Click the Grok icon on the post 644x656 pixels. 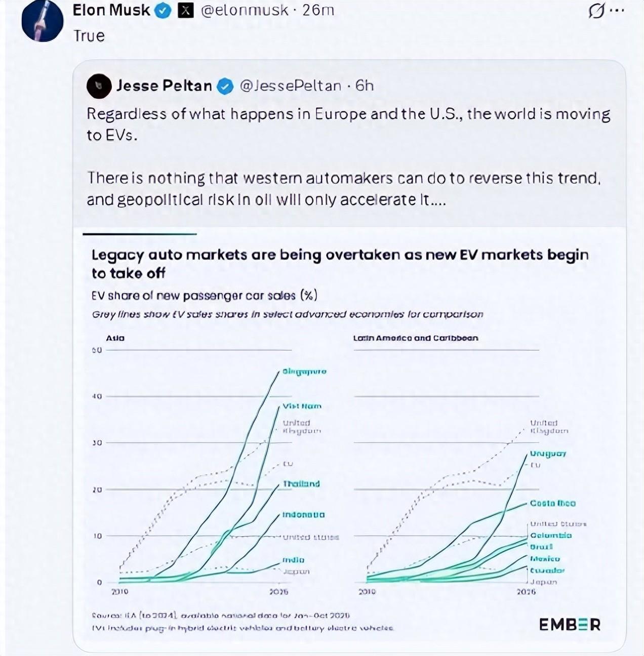[x=596, y=11]
